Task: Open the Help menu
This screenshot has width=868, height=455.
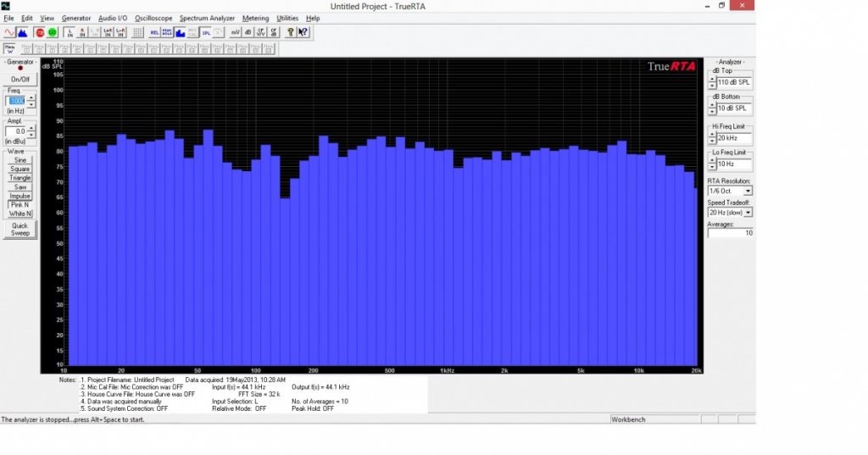Action: [x=313, y=19]
